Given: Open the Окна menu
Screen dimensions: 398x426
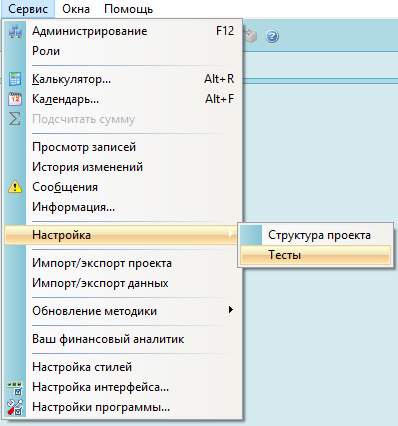Looking at the screenshot, I should tap(76, 9).
